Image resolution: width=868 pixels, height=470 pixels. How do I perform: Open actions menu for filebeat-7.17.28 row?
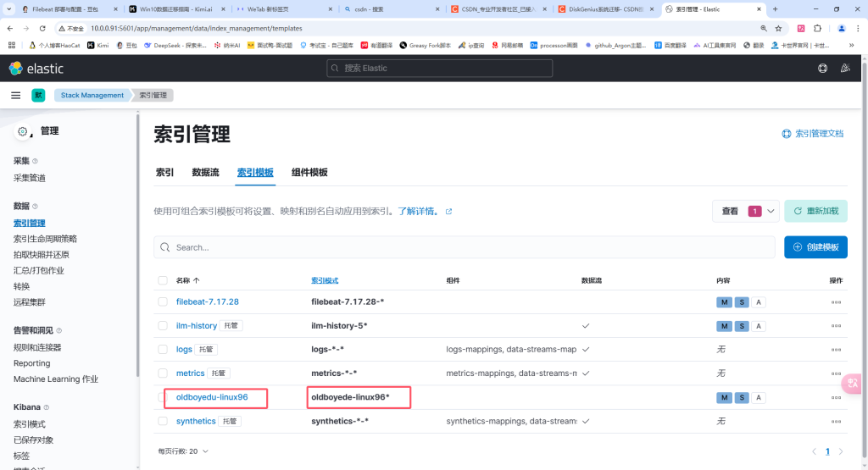(836, 302)
